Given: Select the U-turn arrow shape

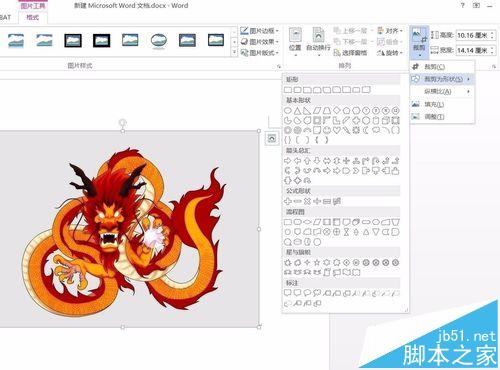Looking at the screenshot, I should pos(376,161).
